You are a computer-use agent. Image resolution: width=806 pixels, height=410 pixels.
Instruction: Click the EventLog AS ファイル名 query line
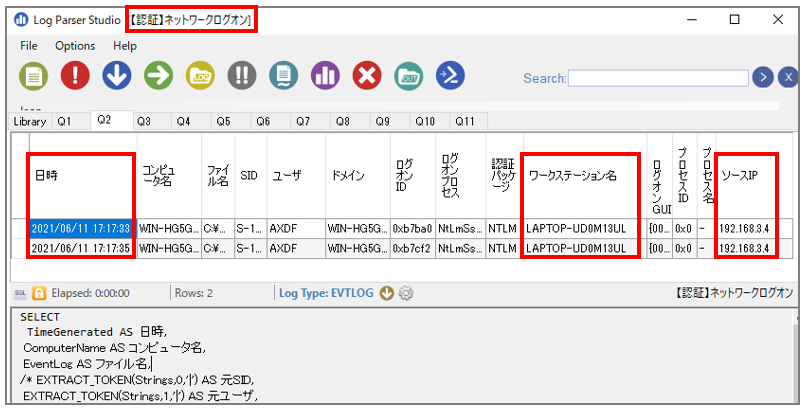click(x=86, y=364)
